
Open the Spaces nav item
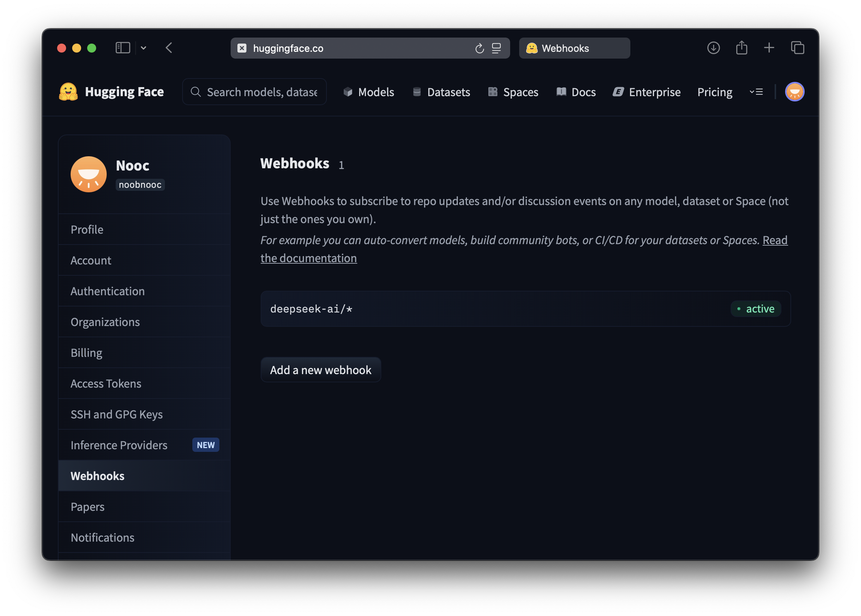coord(513,92)
